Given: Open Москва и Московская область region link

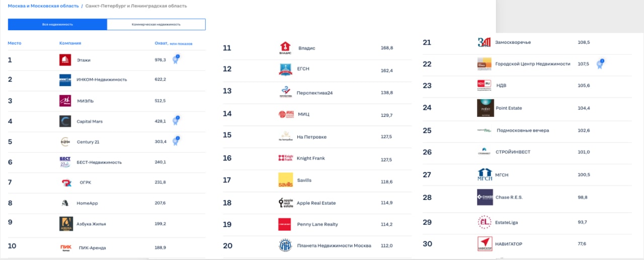Looking at the screenshot, I should click(43, 6).
